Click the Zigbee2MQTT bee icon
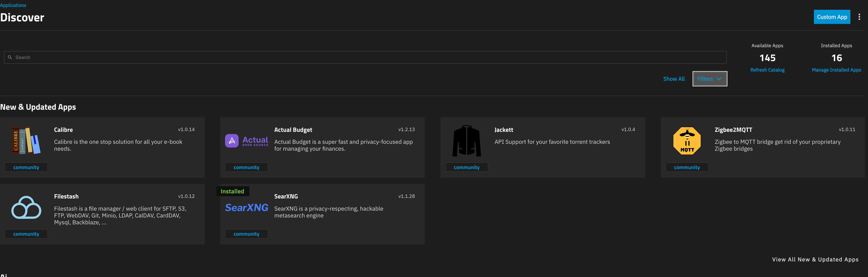Screen dimensions: 868x277 [687, 141]
